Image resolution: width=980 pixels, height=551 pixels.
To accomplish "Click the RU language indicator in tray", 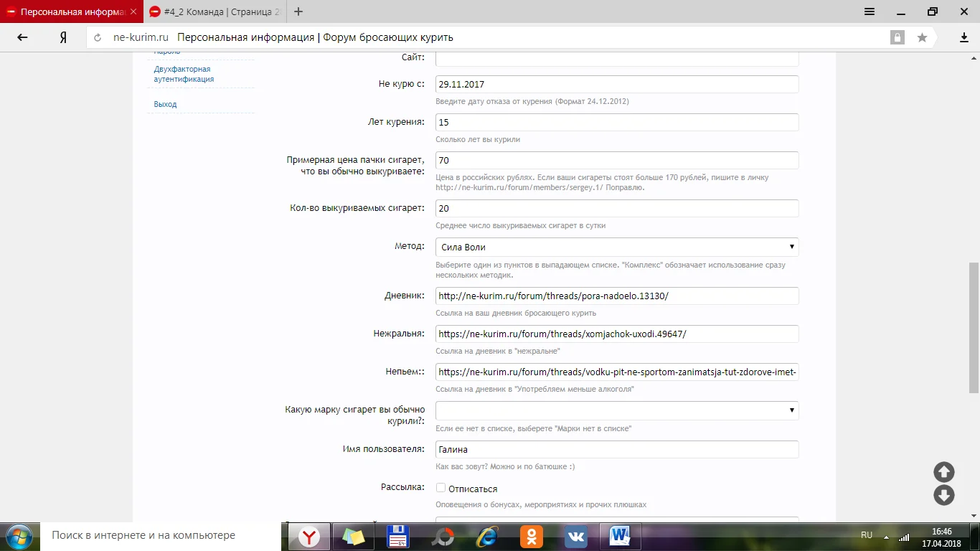I will point(867,535).
